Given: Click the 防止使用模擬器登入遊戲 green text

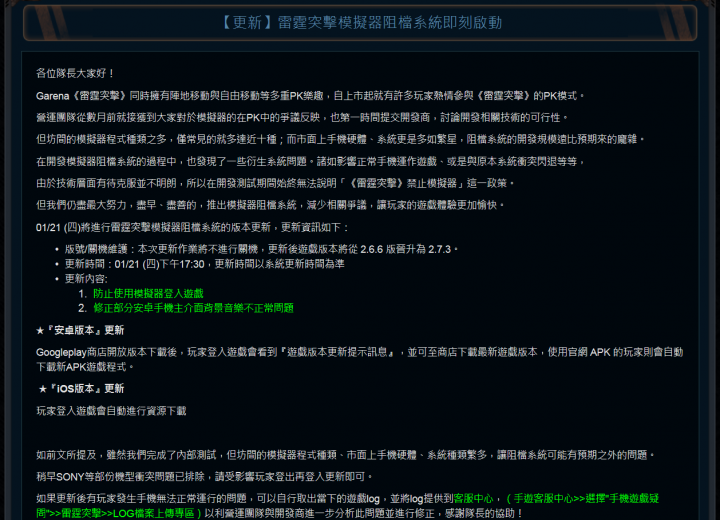Looking at the screenshot, I should coord(148,294).
